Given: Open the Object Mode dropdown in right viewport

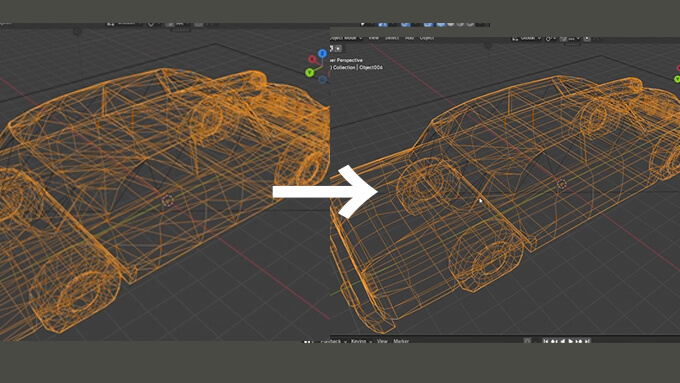Looking at the screenshot, I should click(x=346, y=38).
